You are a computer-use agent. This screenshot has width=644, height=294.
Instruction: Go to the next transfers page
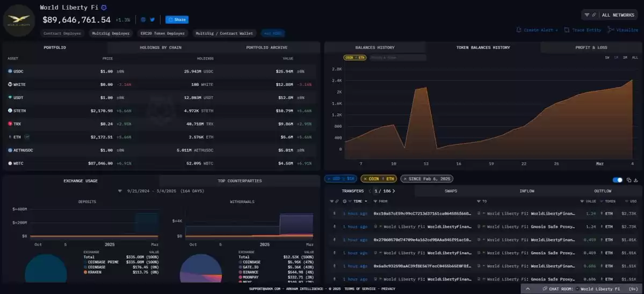click(394, 191)
